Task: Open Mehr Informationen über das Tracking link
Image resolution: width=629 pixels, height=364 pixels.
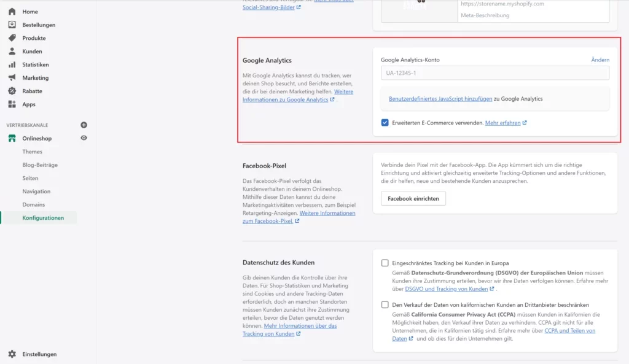Action: click(x=290, y=330)
